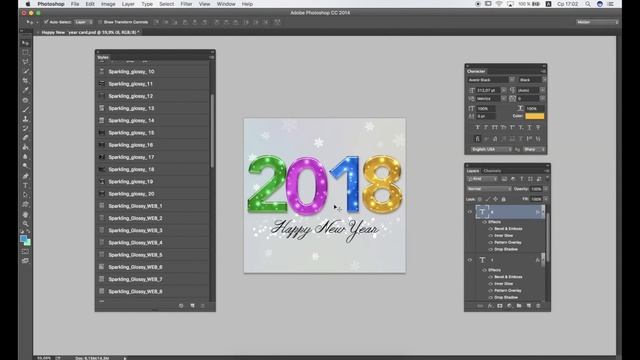Open blend mode dropdown set to Normal

489,189
